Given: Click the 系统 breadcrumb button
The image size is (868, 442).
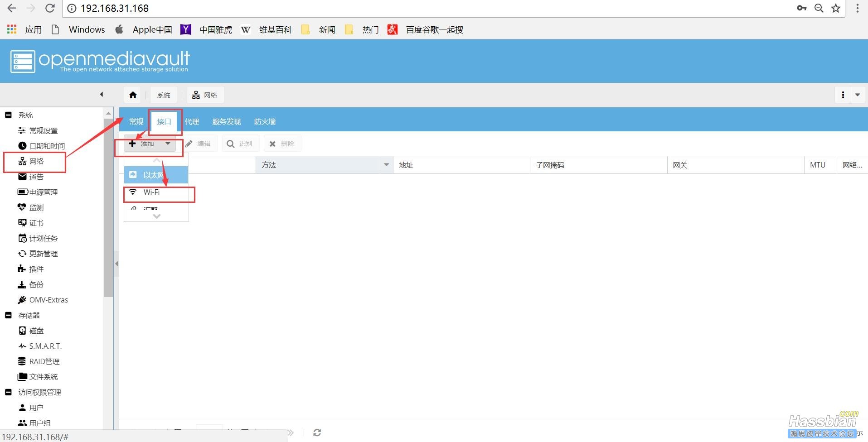Looking at the screenshot, I should coord(164,95).
